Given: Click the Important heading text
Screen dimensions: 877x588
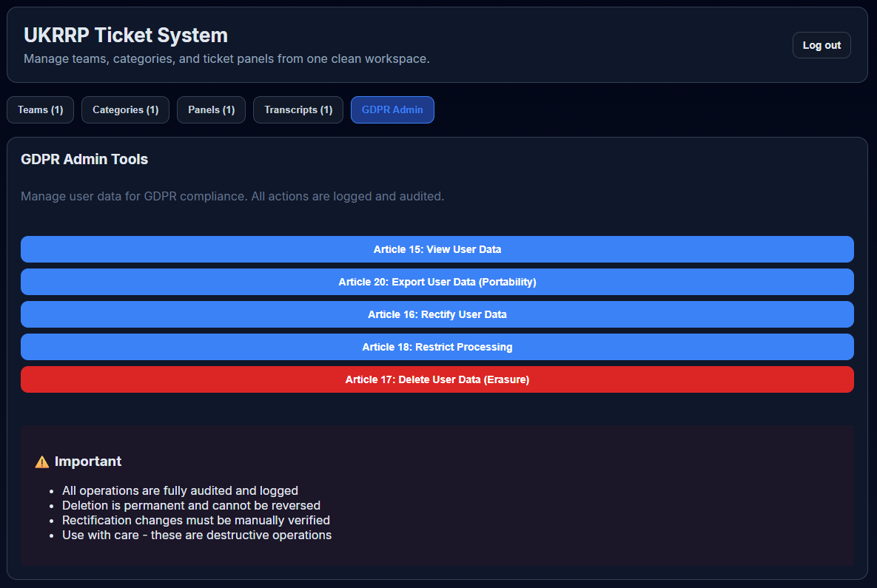Looking at the screenshot, I should click(88, 462).
